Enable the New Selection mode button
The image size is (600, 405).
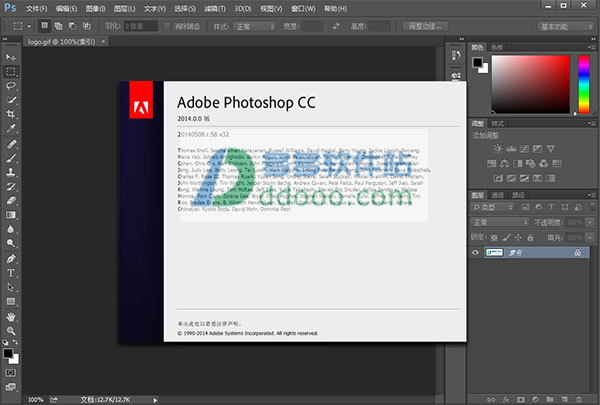(44, 26)
